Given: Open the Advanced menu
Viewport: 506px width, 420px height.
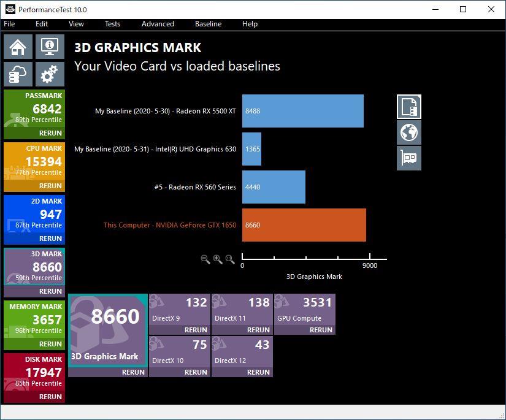Looking at the screenshot, I should point(158,24).
